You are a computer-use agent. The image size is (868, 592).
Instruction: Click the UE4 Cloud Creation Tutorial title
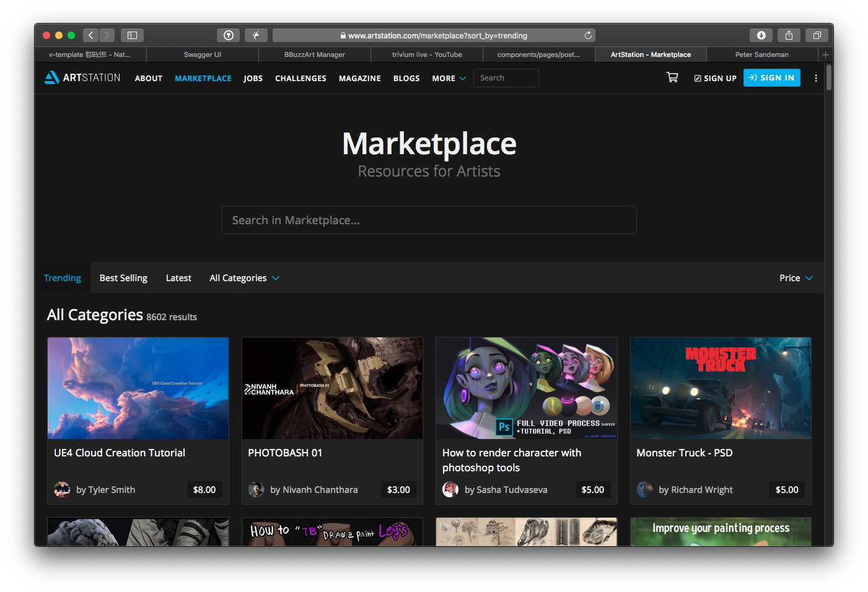[x=120, y=453]
